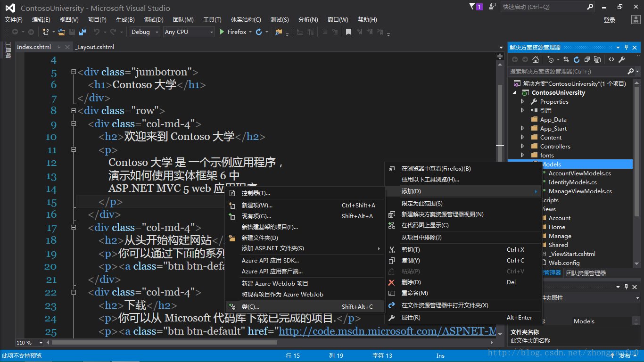Screen dimensions: 644x362
Task: Select 控制器(T)... in the Add submenu
Action: (x=305, y=193)
